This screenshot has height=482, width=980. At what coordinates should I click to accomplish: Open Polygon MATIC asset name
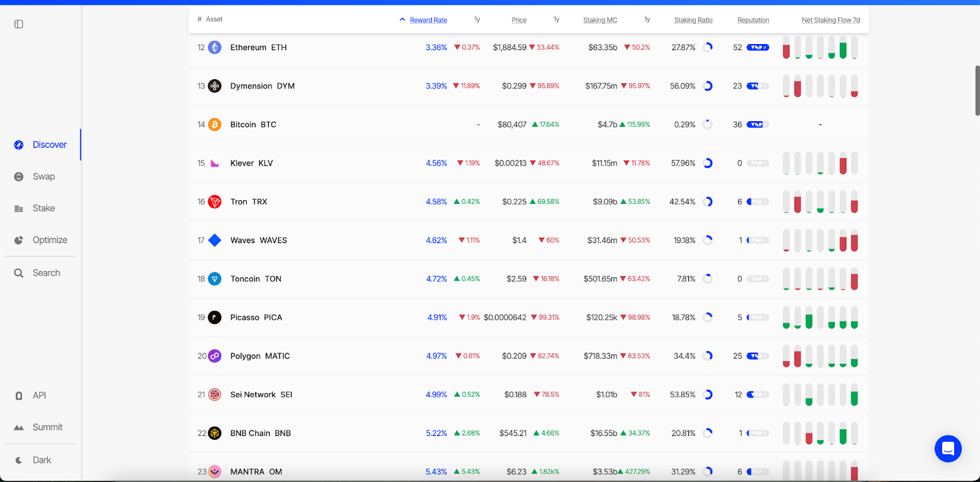point(260,356)
